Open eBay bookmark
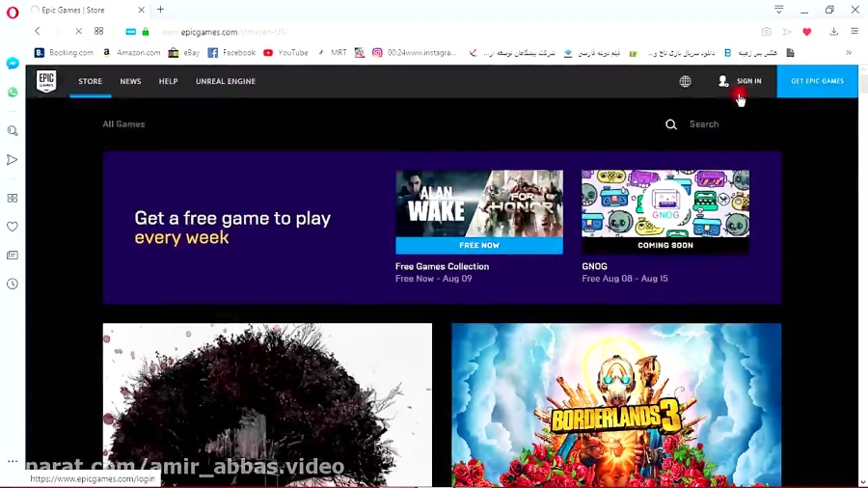868x488 pixels. pos(184,53)
